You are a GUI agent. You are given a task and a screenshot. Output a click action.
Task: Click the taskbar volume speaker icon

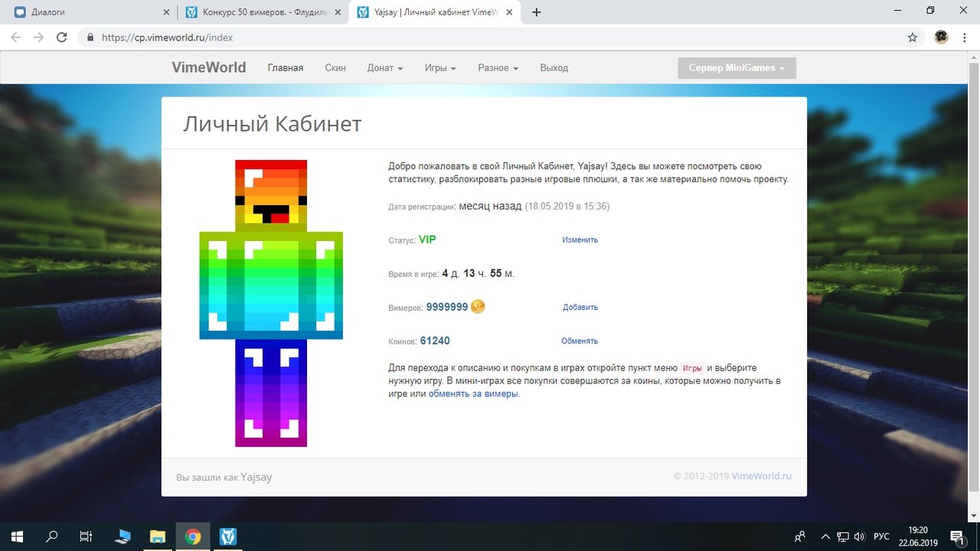(859, 536)
